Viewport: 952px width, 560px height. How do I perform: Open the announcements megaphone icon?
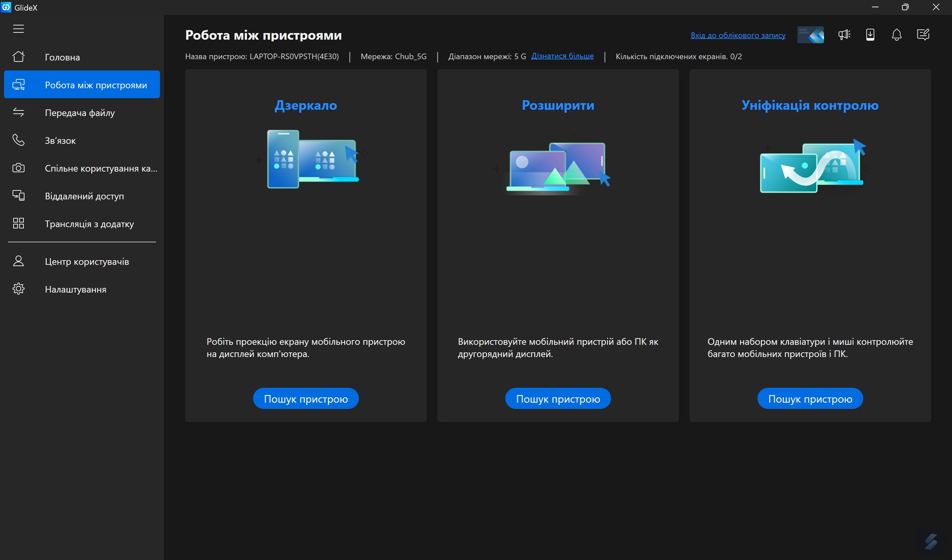pos(844,35)
